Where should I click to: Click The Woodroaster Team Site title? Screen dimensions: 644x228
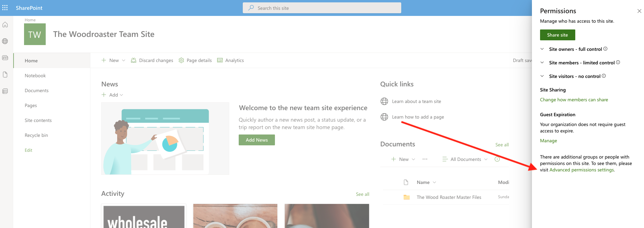[104, 34]
